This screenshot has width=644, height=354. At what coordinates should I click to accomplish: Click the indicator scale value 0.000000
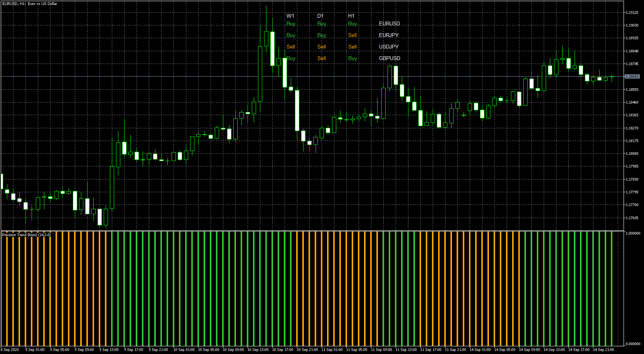[x=633, y=344]
